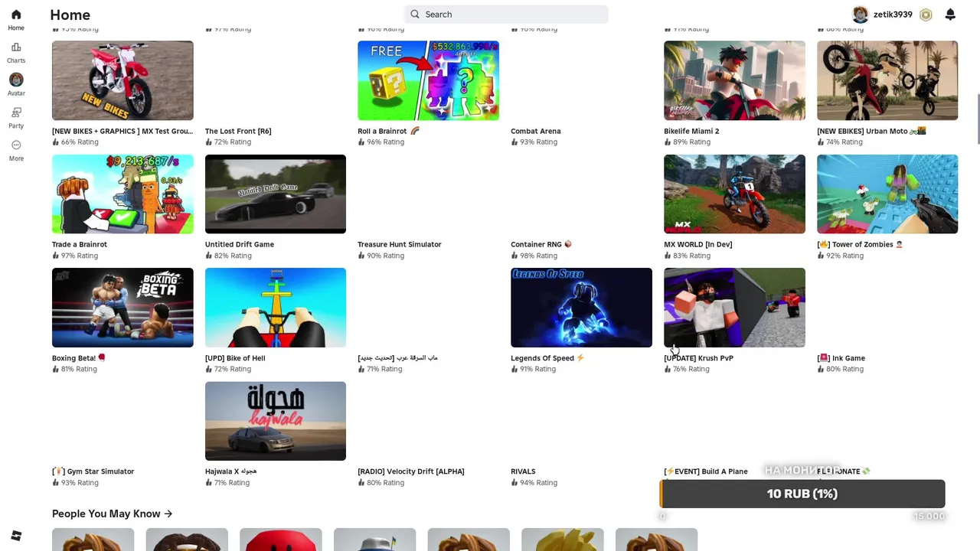Click The Lost Front [R6] title

point(238,131)
